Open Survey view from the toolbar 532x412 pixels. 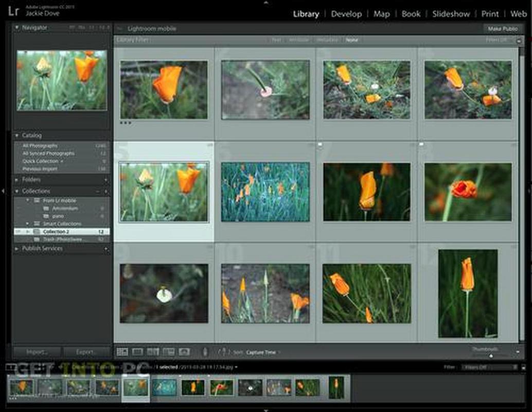(169, 352)
